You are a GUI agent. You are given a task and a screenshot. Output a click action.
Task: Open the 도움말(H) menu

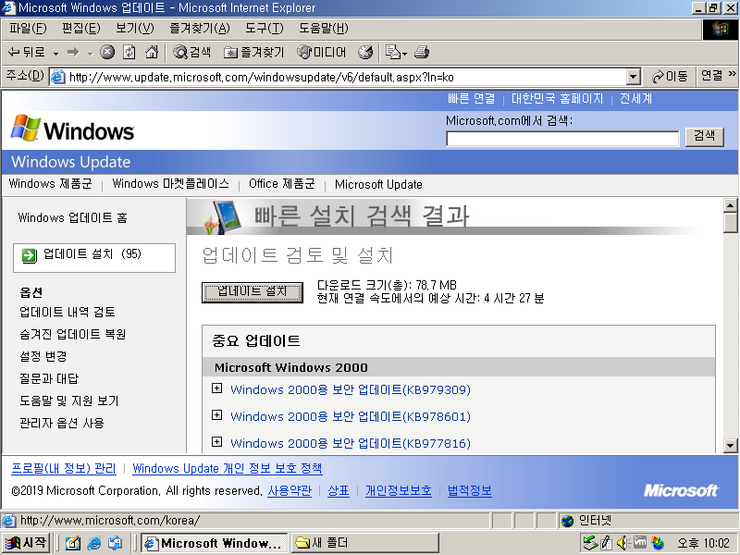coord(323,28)
